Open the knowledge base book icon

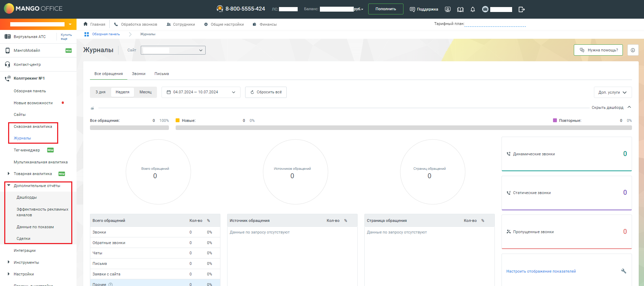[x=460, y=10]
